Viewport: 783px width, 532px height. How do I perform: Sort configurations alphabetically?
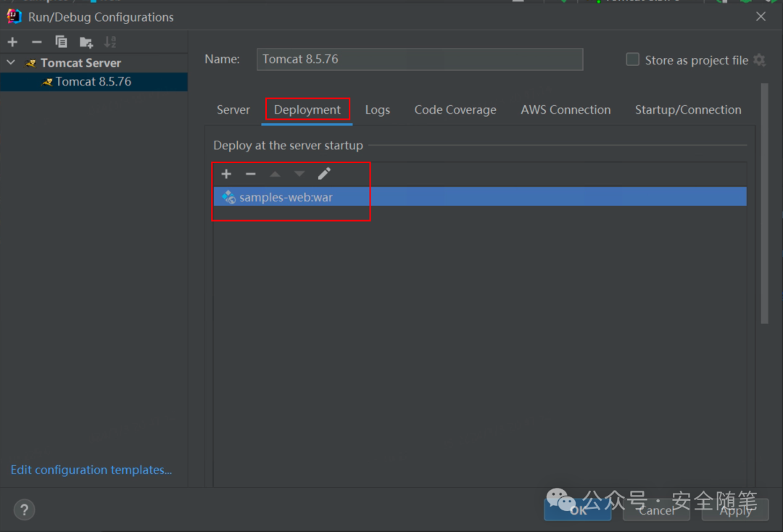click(110, 42)
